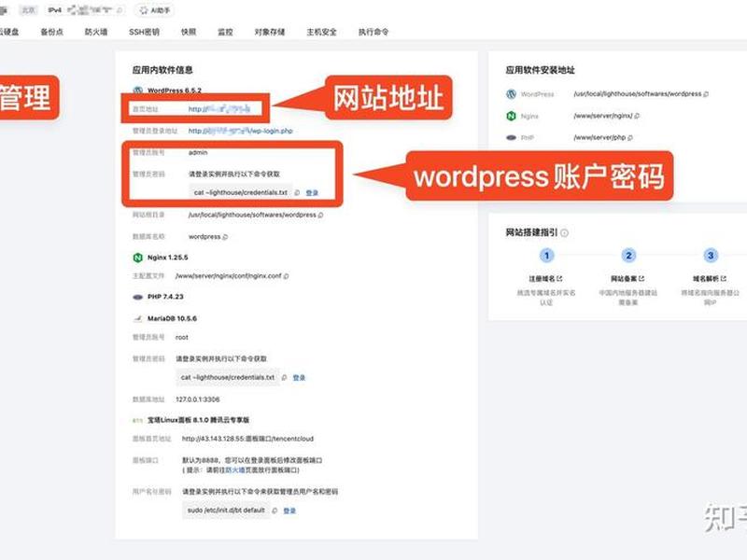This screenshot has height=560, width=747.
Task: Click the admin account value
Action: coord(198,152)
